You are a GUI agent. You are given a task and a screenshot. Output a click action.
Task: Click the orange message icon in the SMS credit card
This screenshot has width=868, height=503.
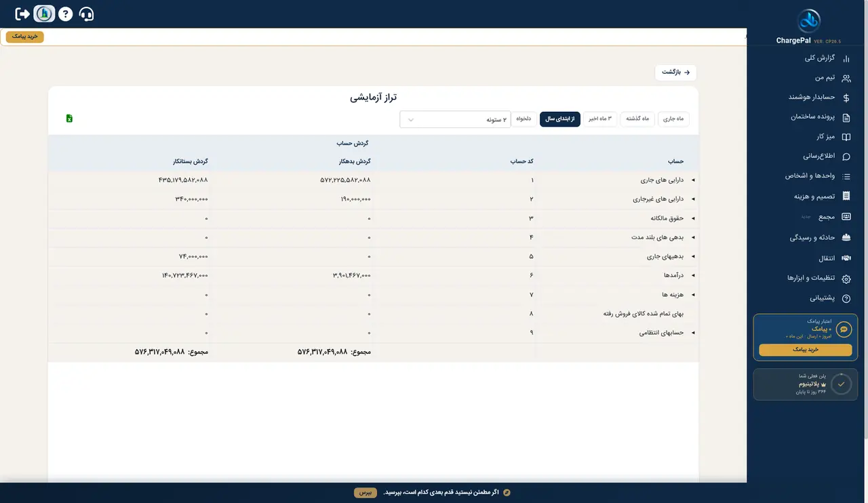coord(844,329)
